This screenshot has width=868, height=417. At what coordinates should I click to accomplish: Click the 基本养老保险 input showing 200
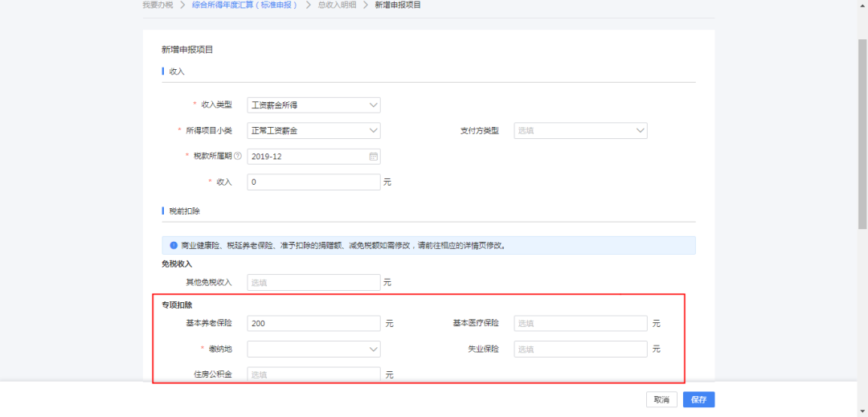tap(314, 324)
